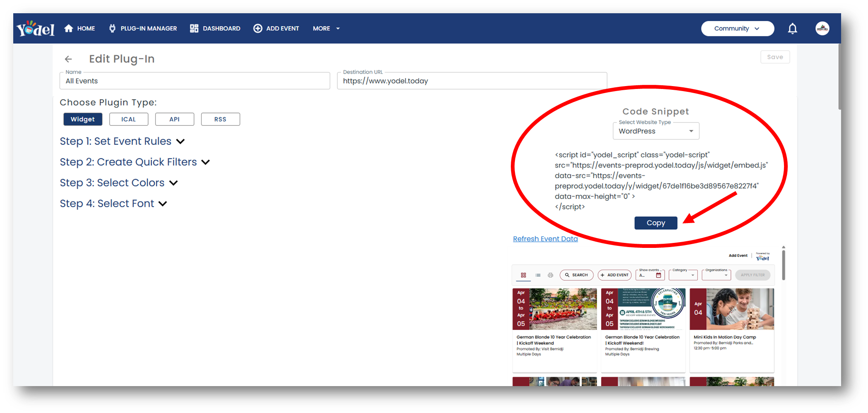Screen dimensions: 868x413
Task: Open the profile avatar menu
Action: pyautogui.click(x=822, y=28)
